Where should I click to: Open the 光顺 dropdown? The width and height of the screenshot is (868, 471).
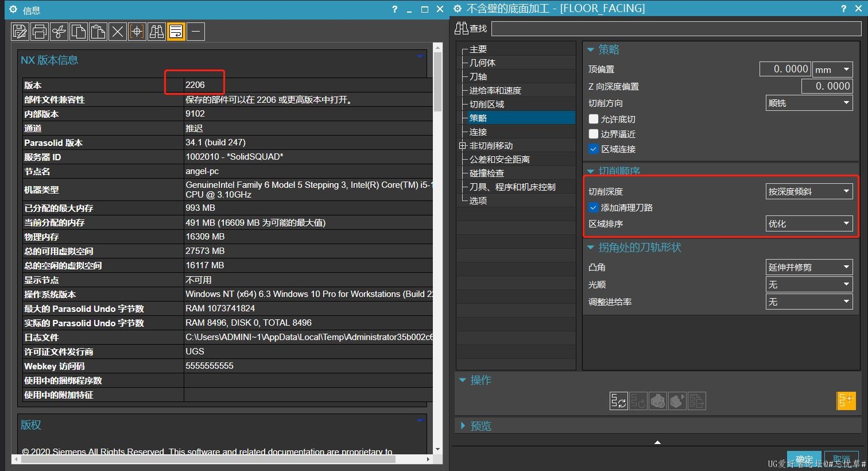point(809,284)
